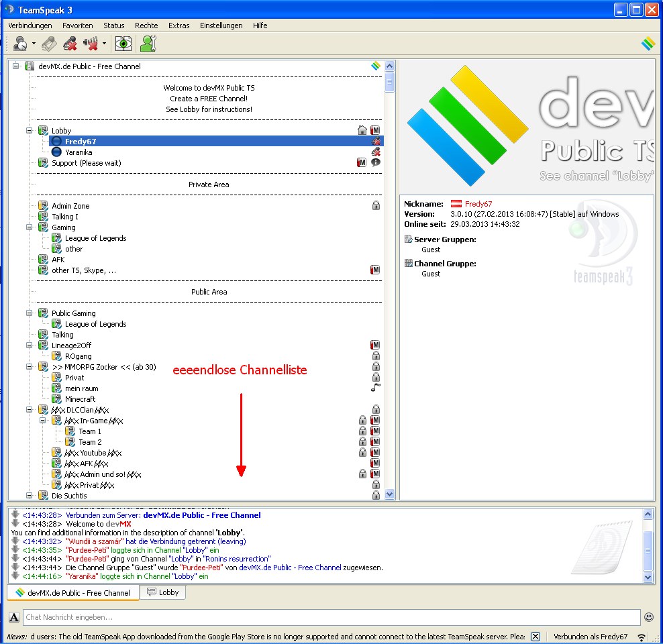
Task: Open the connect icon dropdown arrow
Action: 34,44
